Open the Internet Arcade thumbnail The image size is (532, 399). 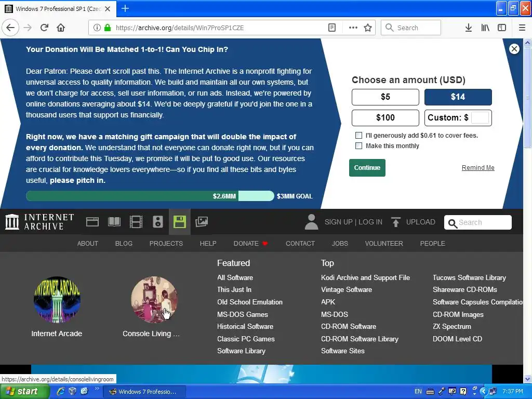[57, 300]
